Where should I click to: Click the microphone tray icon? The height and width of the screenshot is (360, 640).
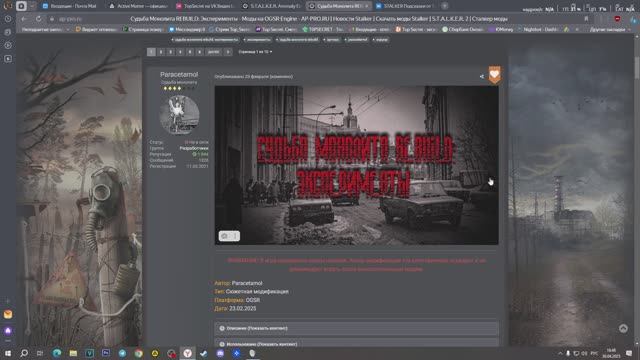[x=568, y=353]
